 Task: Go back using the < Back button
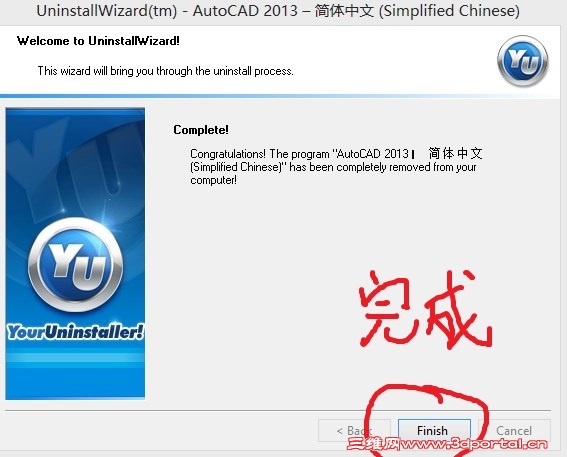[354, 430]
